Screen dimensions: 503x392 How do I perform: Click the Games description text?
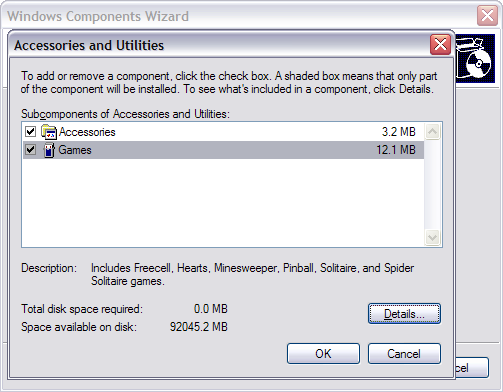click(x=252, y=275)
